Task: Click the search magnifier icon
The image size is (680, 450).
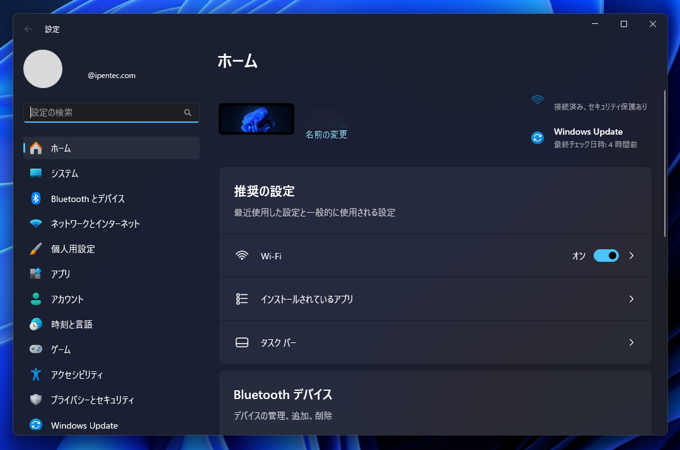Action: point(187,113)
